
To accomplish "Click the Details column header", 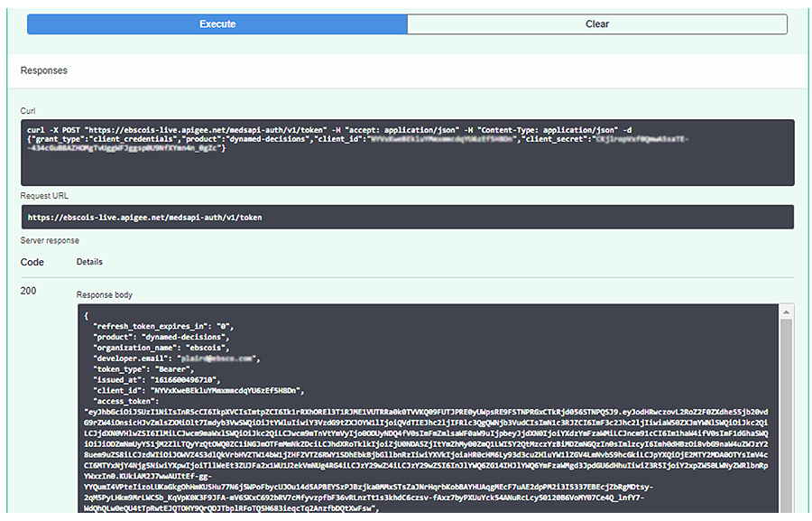I will coord(89,262).
